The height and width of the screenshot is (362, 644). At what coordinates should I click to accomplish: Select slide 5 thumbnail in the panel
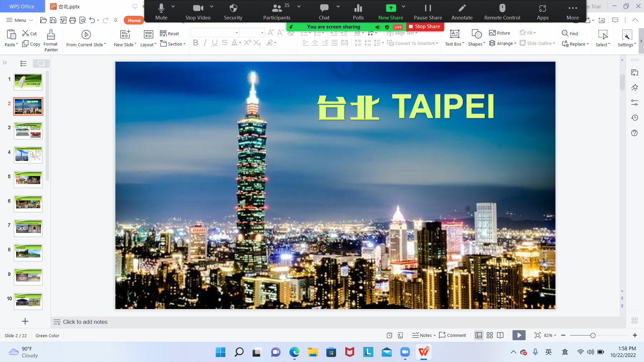click(x=28, y=179)
